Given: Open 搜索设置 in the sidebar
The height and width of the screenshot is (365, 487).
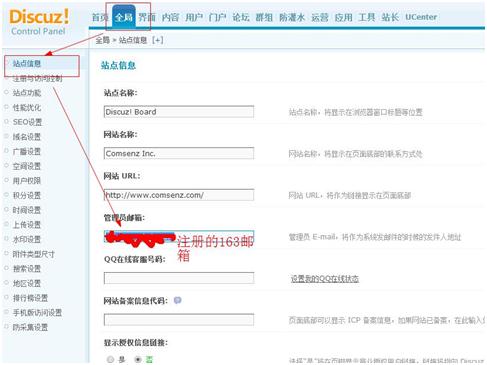Looking at the screenshot, I should pyautogui.click(x=27, y=269).
